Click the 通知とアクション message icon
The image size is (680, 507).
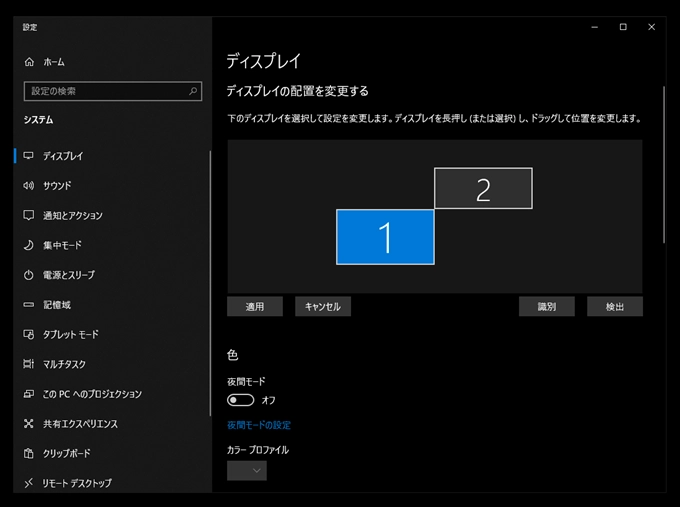coord(29,216)
